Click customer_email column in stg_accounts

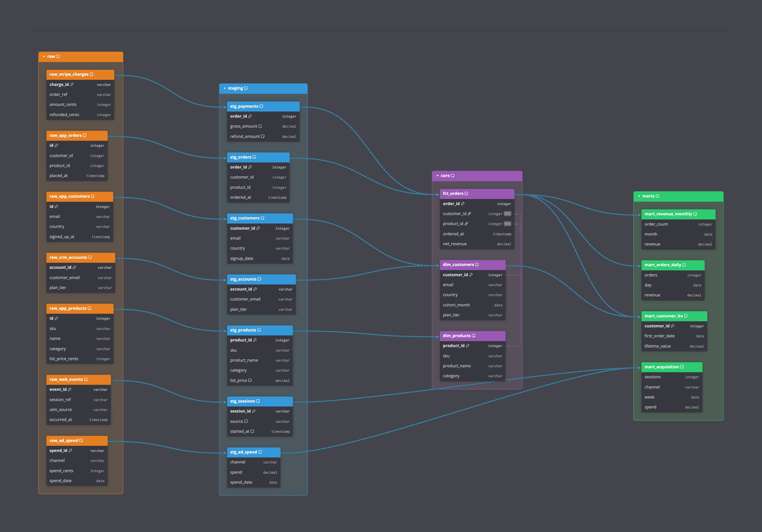(262, 299)
